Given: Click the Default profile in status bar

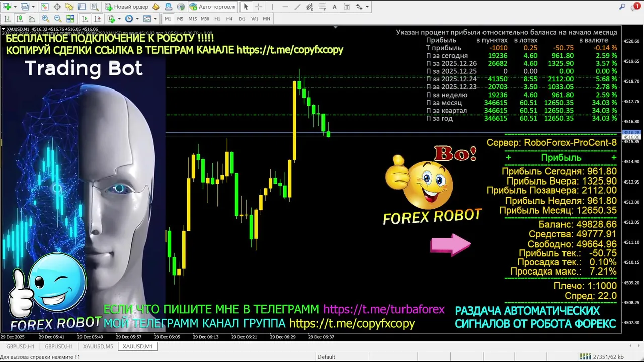Looking at the screenshot, I should 326,357.
